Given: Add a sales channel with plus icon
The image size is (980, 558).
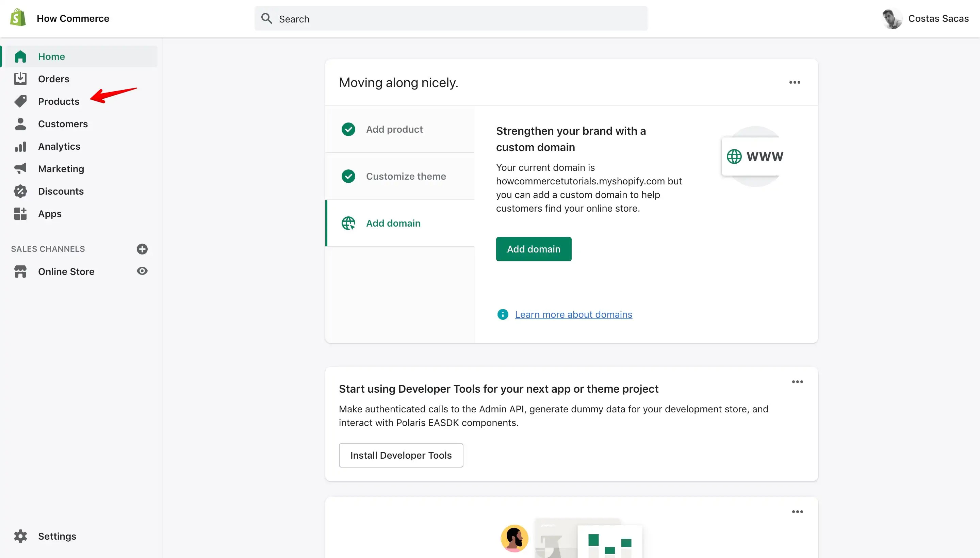Looking at the screenshot, I should (142, 249).
